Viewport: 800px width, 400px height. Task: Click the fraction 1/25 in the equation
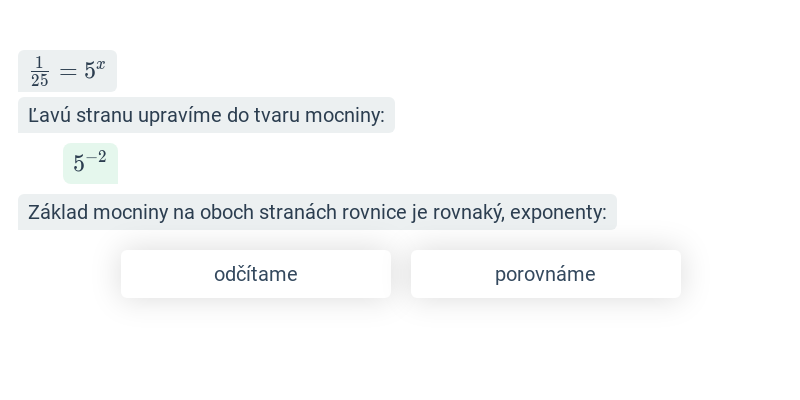(x=39, y=72)
